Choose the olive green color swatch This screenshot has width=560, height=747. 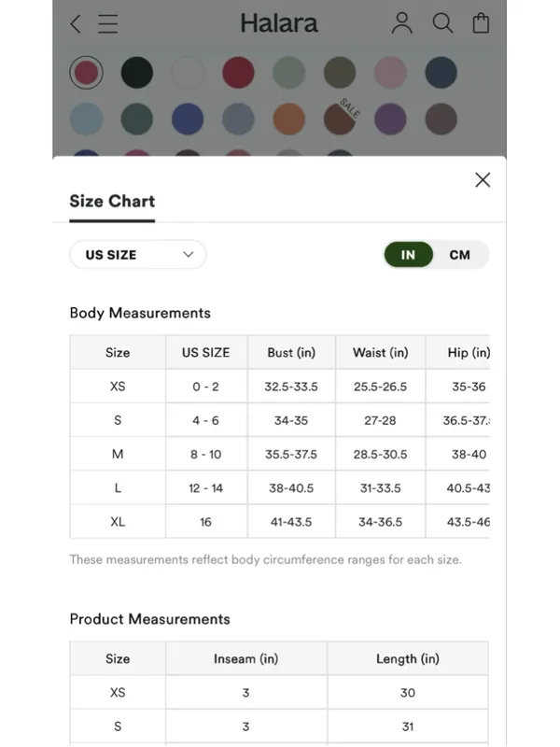pyautogui.click(x=340, y=73)
